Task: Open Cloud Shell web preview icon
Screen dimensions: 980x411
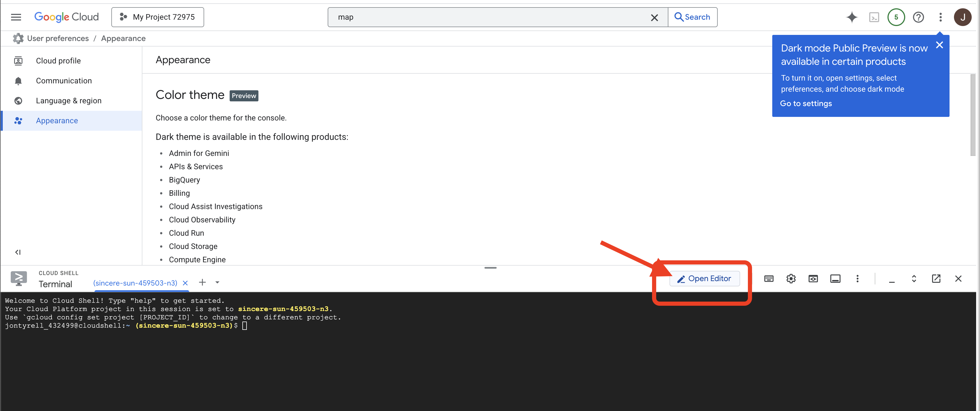Action: pyautogui.click(x=813, y=279)
